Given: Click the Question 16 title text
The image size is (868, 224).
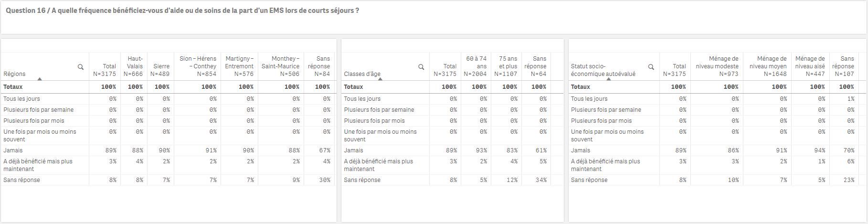Looking at the screenshot, I should (182, 11).
